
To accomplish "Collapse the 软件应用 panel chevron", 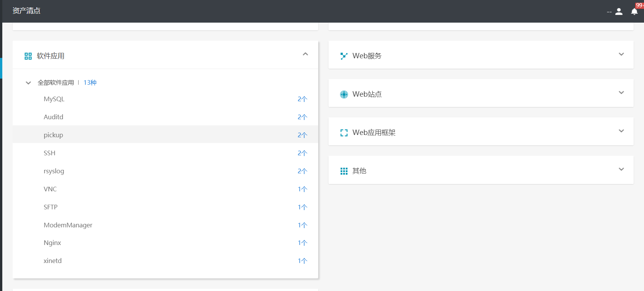I will 305,54.
